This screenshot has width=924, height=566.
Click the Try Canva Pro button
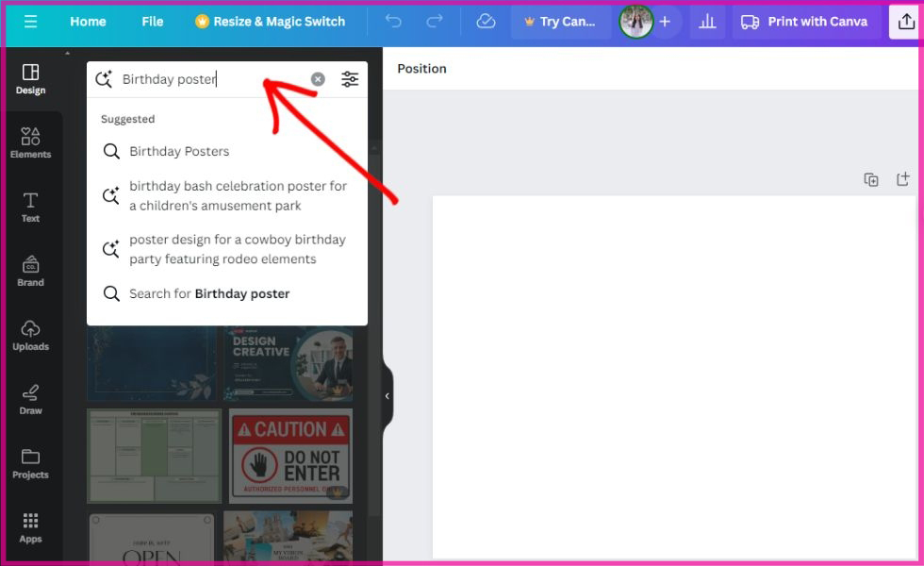coord(560,22)
